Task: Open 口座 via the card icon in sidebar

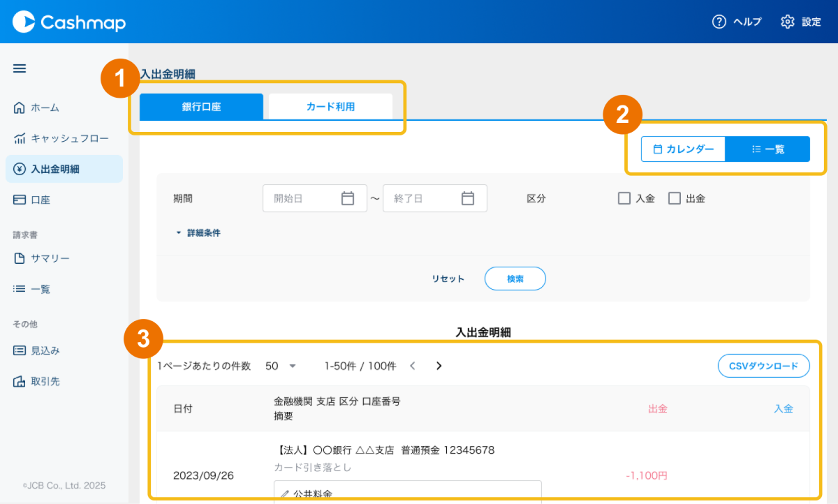Action: [20, 200]
